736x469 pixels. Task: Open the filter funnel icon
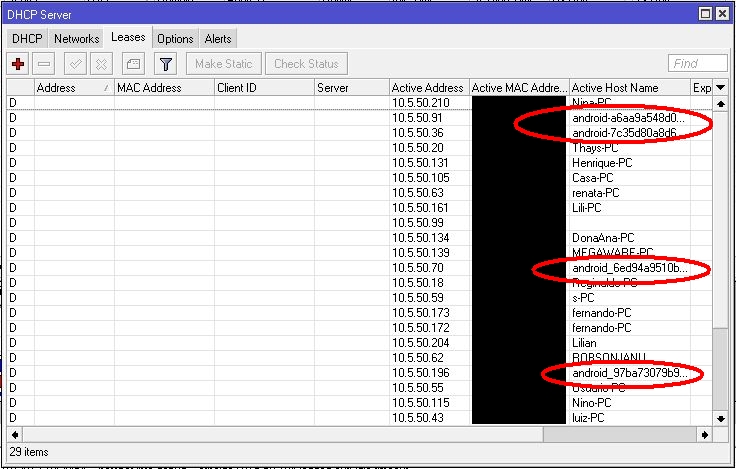pyautogui.click(x=166, y=64)
